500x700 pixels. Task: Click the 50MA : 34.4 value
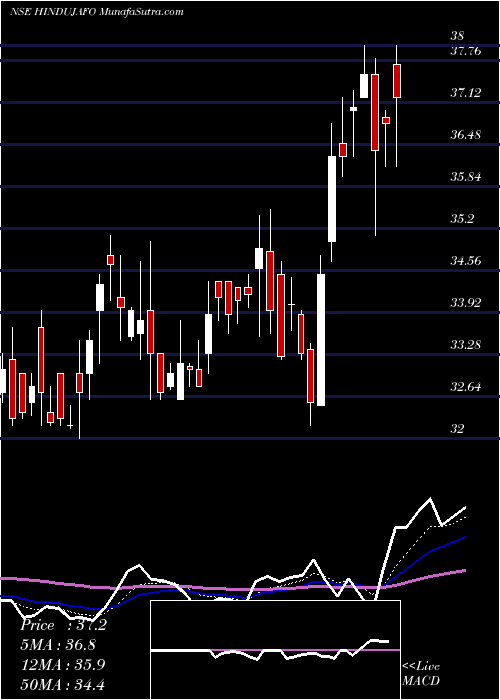click(x=62, y=684)
